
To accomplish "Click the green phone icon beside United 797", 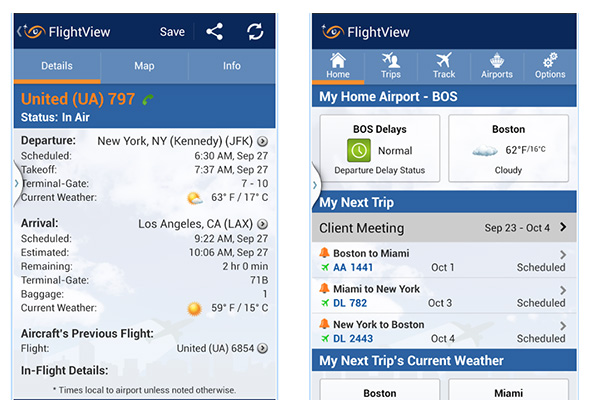I will [149, 99].
